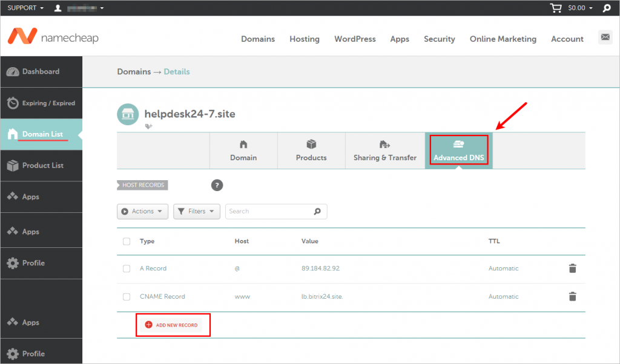Open the mail envelope icon beside Account
The width and height of the screenshot is (620, 364).
pyautogui.click(x=605, y=37)
